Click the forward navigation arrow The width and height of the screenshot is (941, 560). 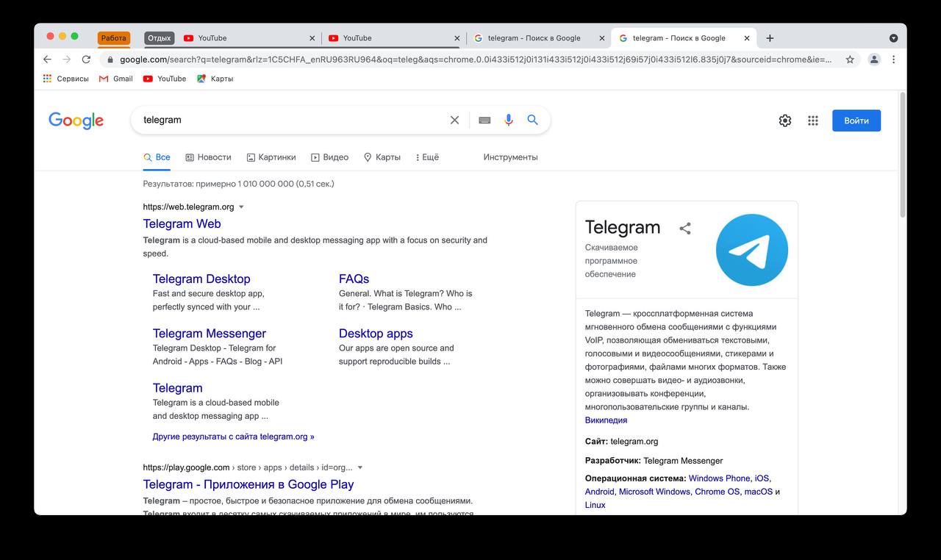tap(66, 60)
